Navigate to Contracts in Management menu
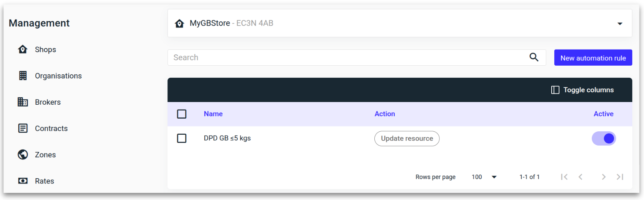Screen dimensions: 644x200 (x=51, y=128)
